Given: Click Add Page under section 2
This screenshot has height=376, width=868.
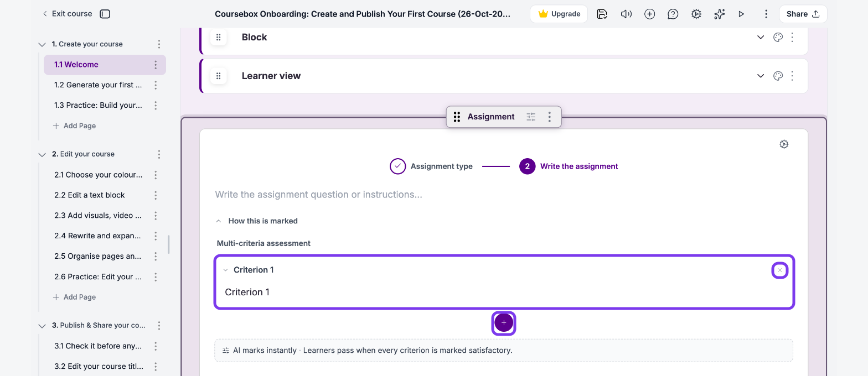Looking at the screenshot, I should [74, 297].
